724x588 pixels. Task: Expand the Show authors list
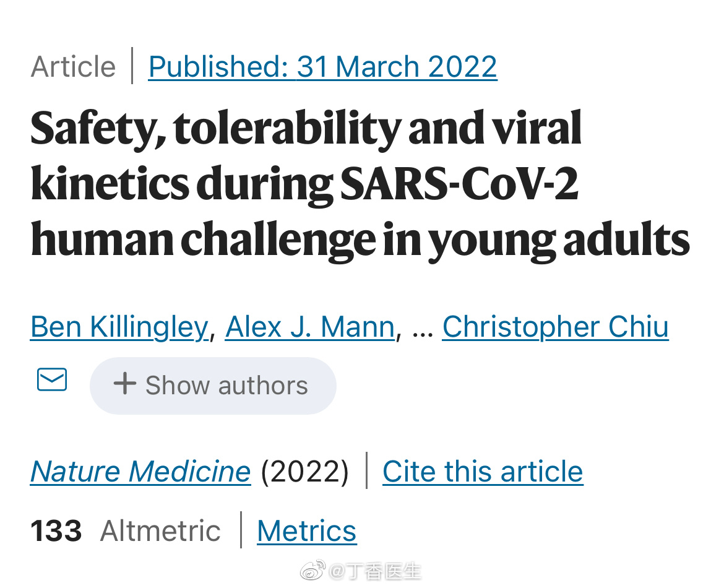(213, 385)
